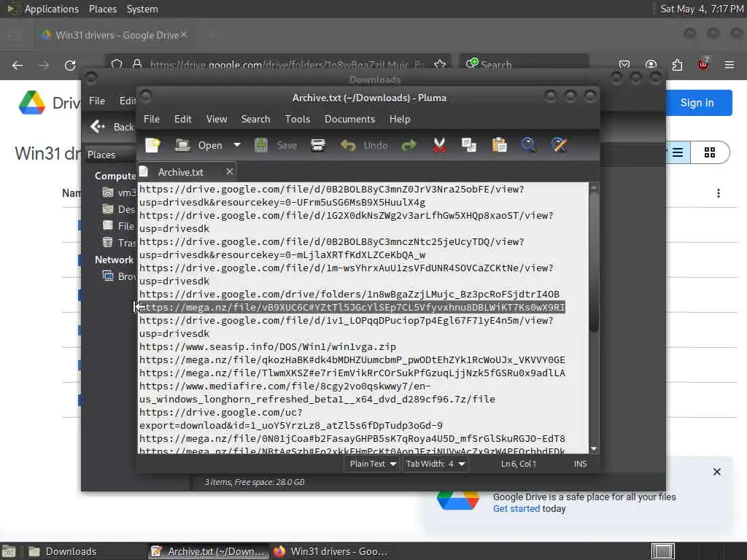This screenshot has width=747, height=560.
Task: Open File menu of Downloads window
Action: (x=97, y=101)
